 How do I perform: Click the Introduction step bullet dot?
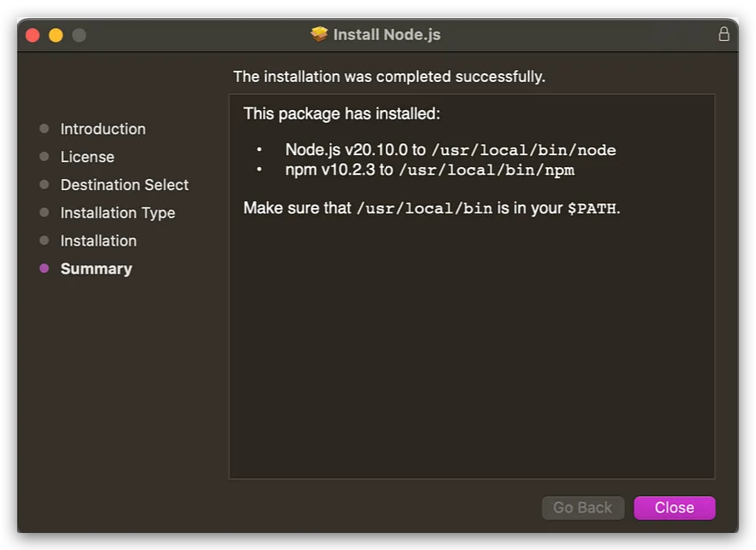click(44, 129)
